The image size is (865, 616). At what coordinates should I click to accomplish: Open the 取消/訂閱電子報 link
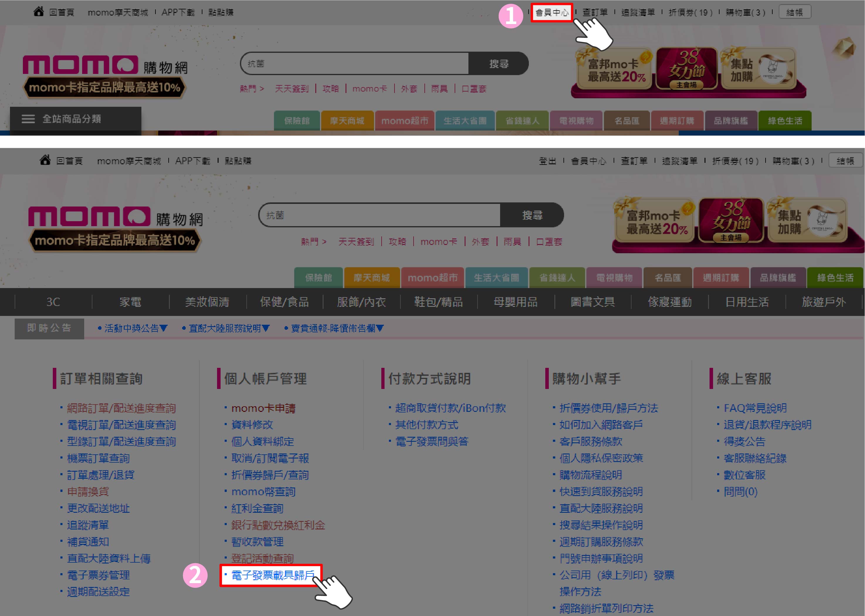pyautogui.click(x=270, y=458)
